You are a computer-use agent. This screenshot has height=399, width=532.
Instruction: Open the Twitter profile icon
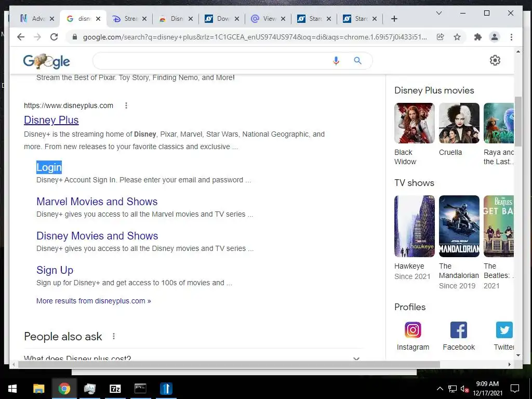coord(504,330)
